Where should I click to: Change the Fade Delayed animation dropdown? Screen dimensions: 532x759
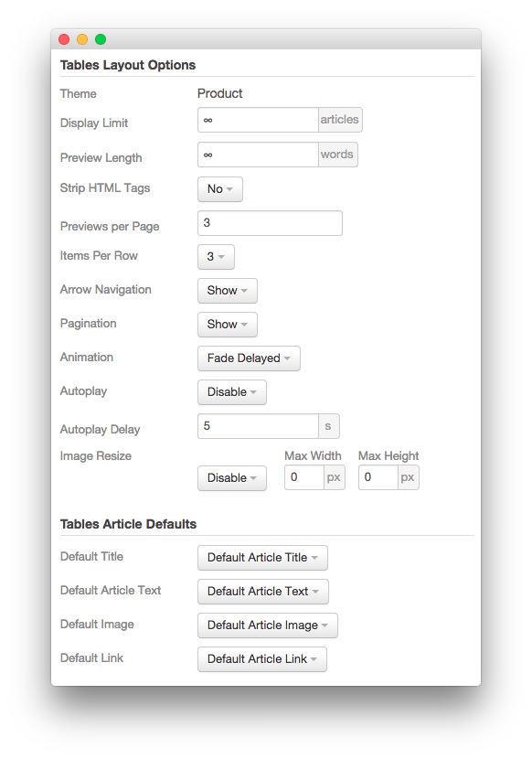coord(249,358)
